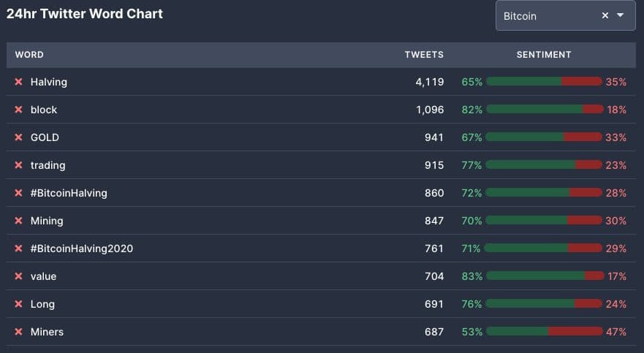Remove the #BitcoinHalving row via its X icon
Viewport: 644px width, 353px height.
click(19, 193)
